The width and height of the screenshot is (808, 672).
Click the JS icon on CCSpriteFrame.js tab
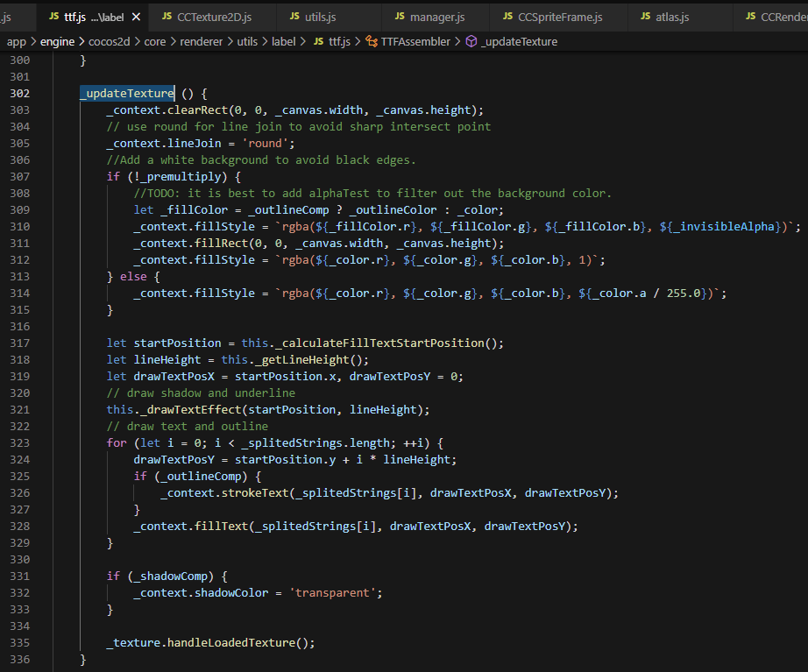point(507,17)
